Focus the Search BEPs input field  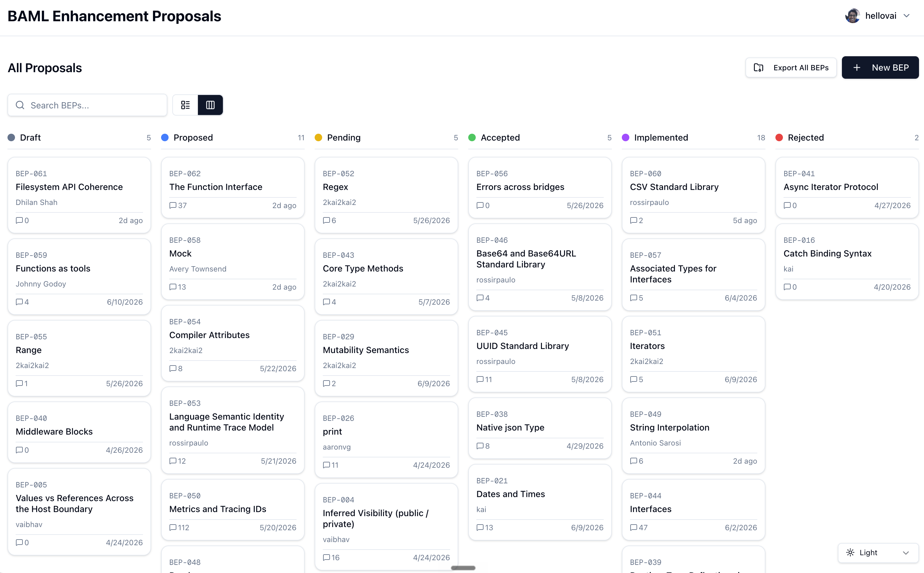pyautogui.click(x=87, y=105)
